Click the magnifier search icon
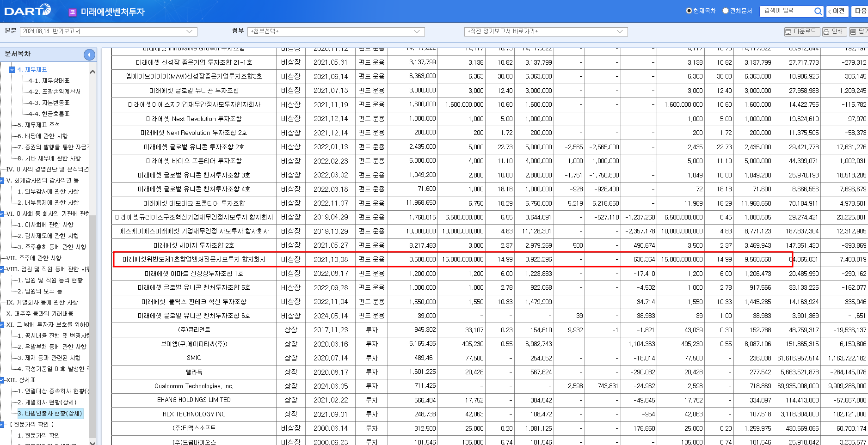 point(818,11)
